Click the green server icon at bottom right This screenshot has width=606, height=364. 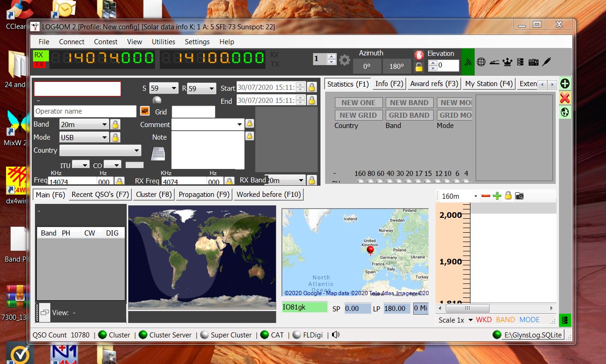pos(565,320)
